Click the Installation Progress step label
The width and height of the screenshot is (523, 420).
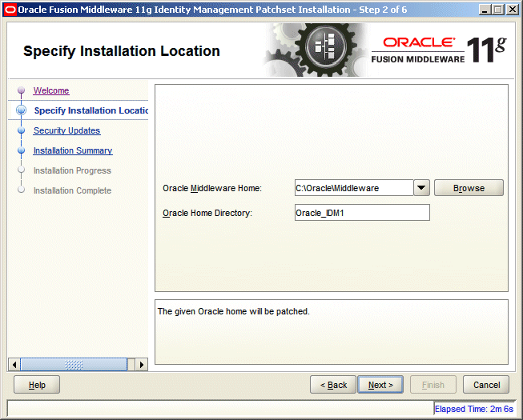click(x=72, y=170)
